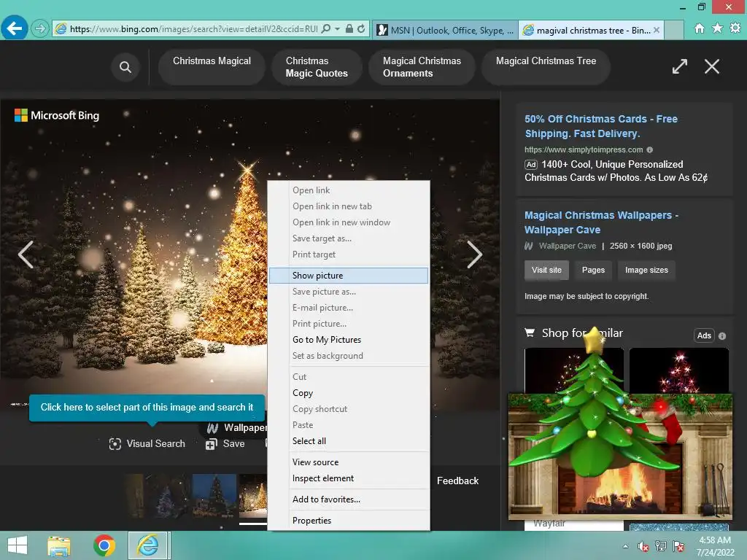Image resolution: width=747 pixels, height=560 pixels.
Task: Open View source from context menu
Action: (349, 462)
